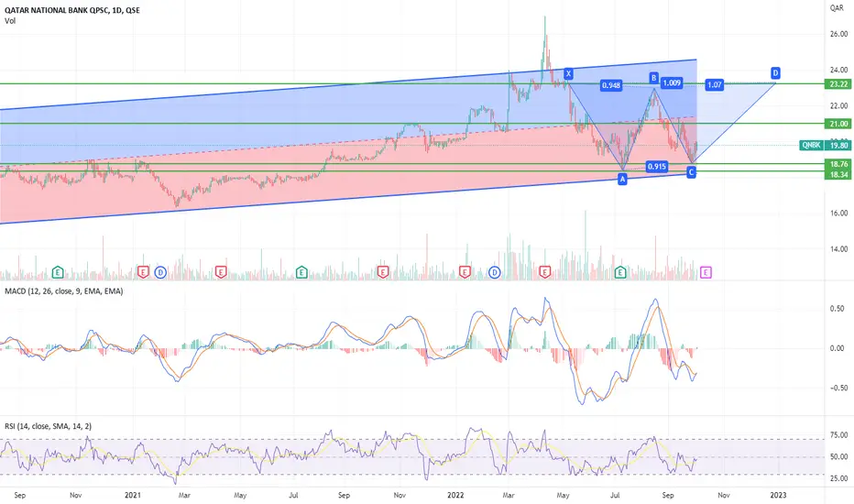The image size is (854, 504).
Task: Click the 2023 label on the time axis
Action: click(778, 495)
